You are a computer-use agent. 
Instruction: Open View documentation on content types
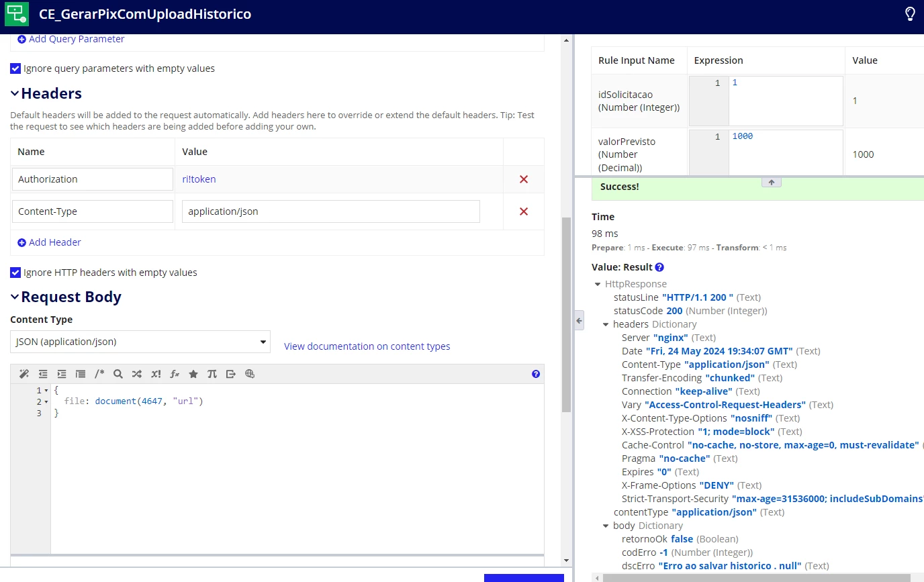[x=367, y=346]
